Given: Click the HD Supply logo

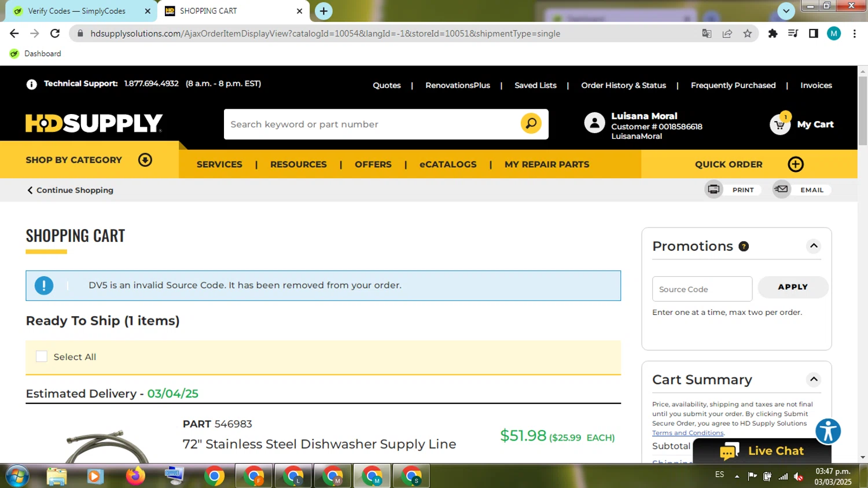Looking at the screenshot, I should point(94,123).
